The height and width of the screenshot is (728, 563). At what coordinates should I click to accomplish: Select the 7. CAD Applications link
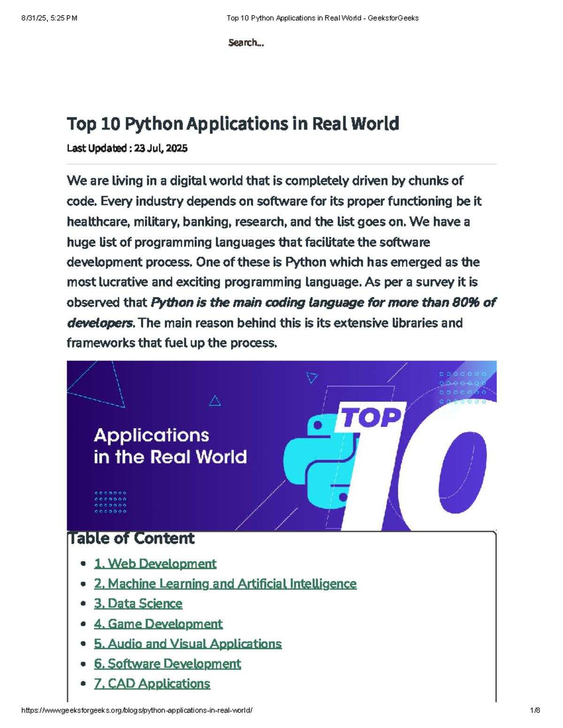(152, 684)
